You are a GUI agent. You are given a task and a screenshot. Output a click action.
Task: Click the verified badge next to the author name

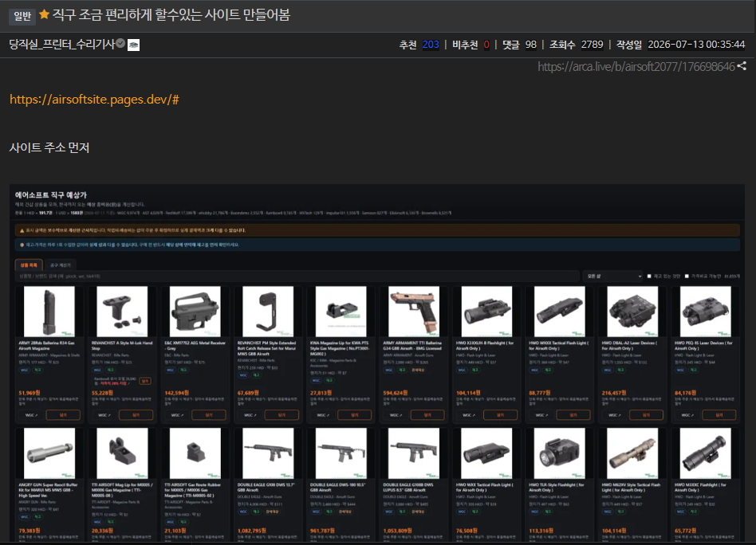tap(120, 43)
